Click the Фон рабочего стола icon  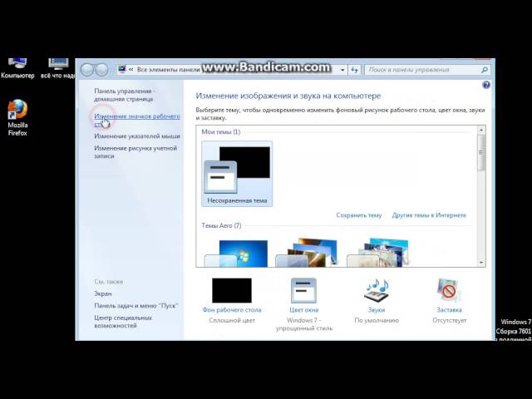coord(232,290)
